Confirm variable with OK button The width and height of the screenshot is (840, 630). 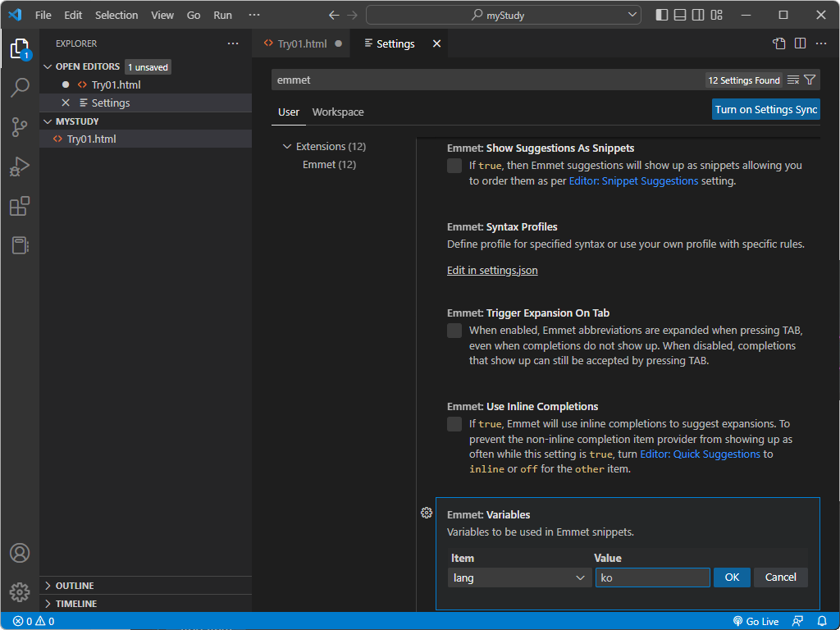click(x=732, y=577)
